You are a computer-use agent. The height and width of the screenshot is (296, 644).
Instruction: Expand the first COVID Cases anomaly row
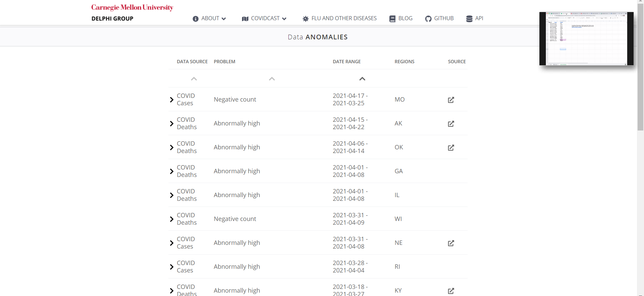(x=172, y=100)
